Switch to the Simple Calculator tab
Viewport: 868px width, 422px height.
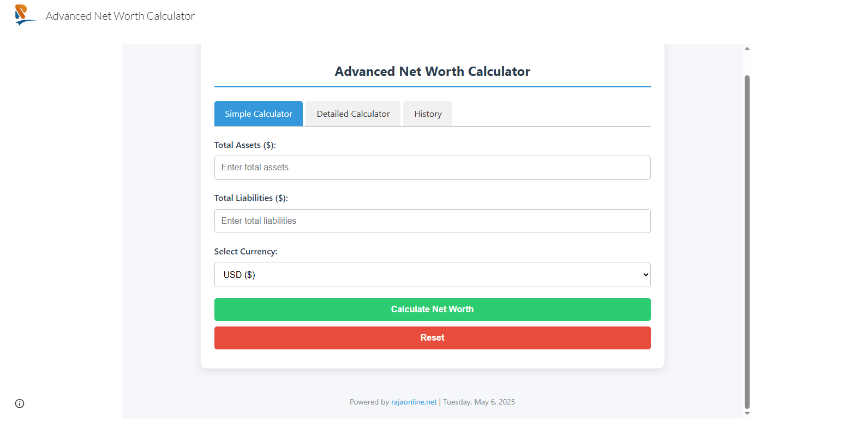pos(259,114)
